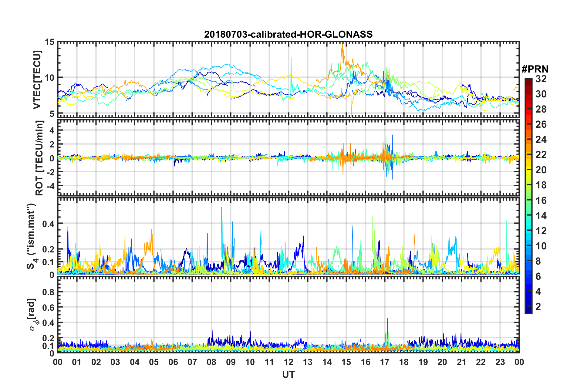Screen dimensions: 577x392
Task: Click the PRN colorbar tick label "18"
Action: 541,185
